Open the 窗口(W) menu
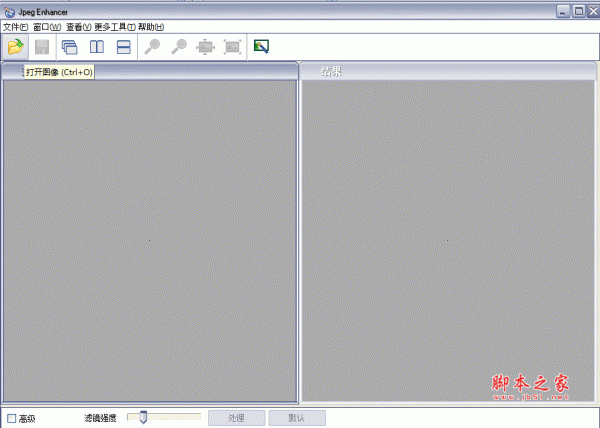The height and width of the screenshot is (428, 600). point(47,27)
